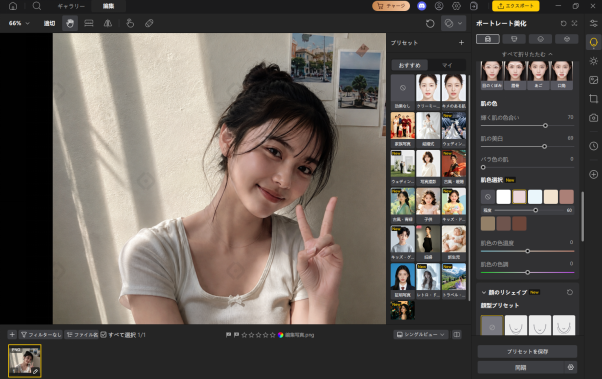
Task: Click the home icon
Action: tap(13, 6)
